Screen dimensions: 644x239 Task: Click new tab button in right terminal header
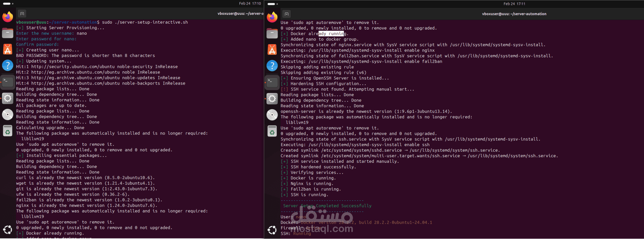click(286, 14)
